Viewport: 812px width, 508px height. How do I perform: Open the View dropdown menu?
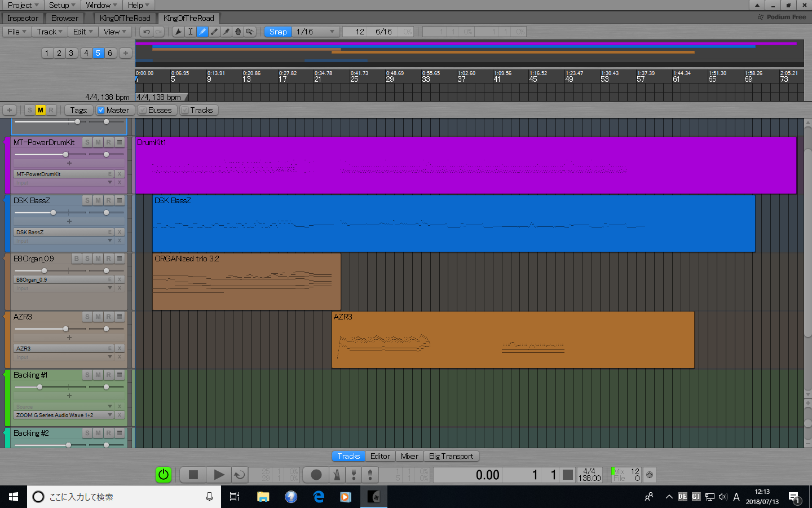click(x=115, y=32)
